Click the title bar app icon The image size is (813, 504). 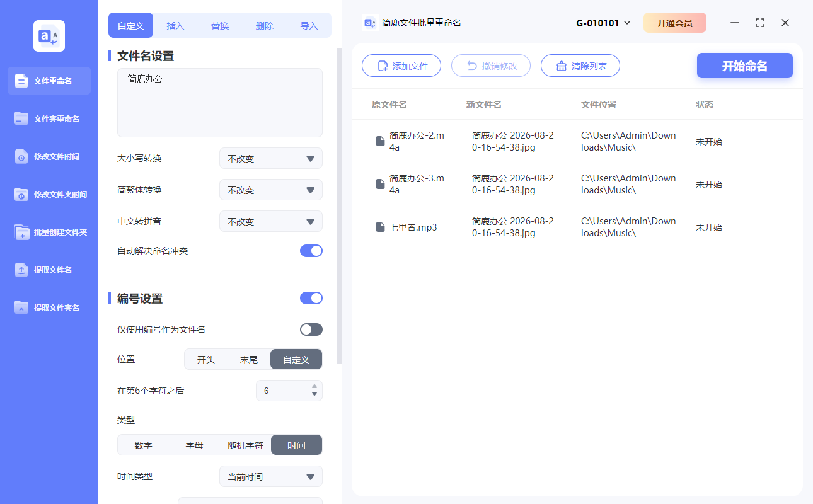[371, 23]
